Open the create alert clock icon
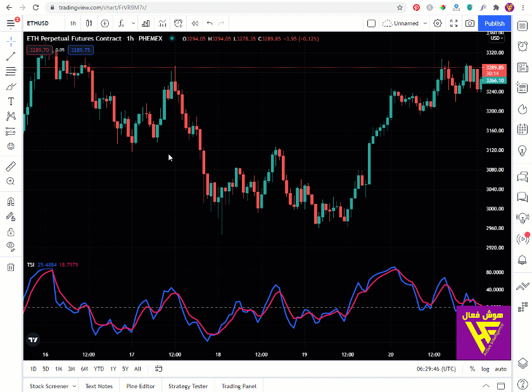 (179, 23)
